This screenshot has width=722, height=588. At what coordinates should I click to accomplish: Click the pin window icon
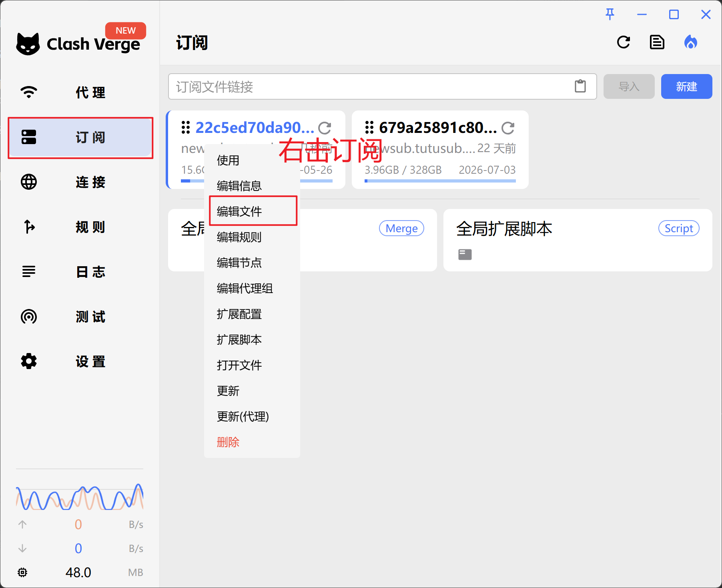click(610, 14)
